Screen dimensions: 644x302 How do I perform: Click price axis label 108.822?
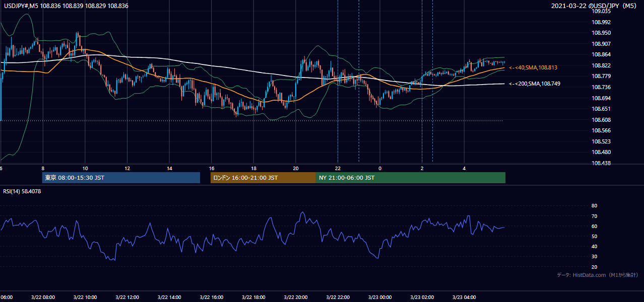pyautogui.click(x=602, y=65)
